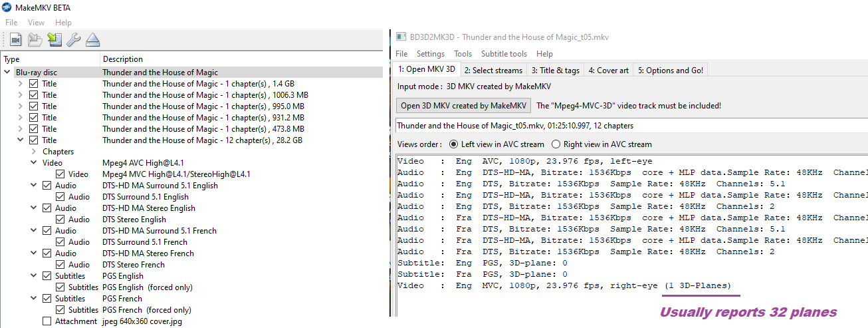Toggle DTS Stereo French checkbox
Screen dimensions: 868x328
[x=60, y=265]
